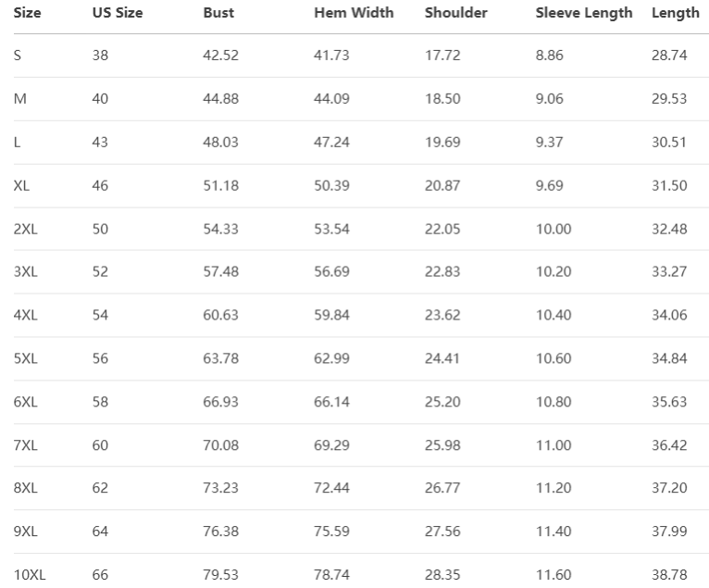Select the Shoulder column header
The image size is (709, 588).
click(456, 13)
